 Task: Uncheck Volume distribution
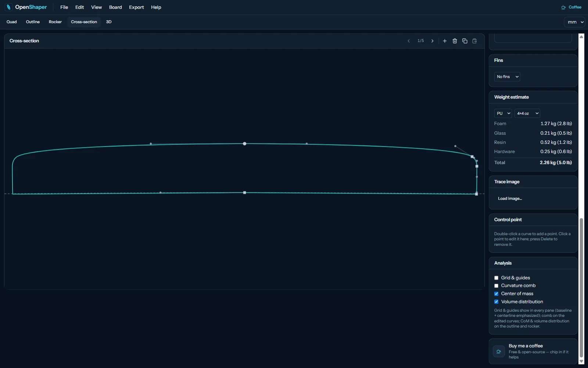pyautogui.click(x=496, y=302)
